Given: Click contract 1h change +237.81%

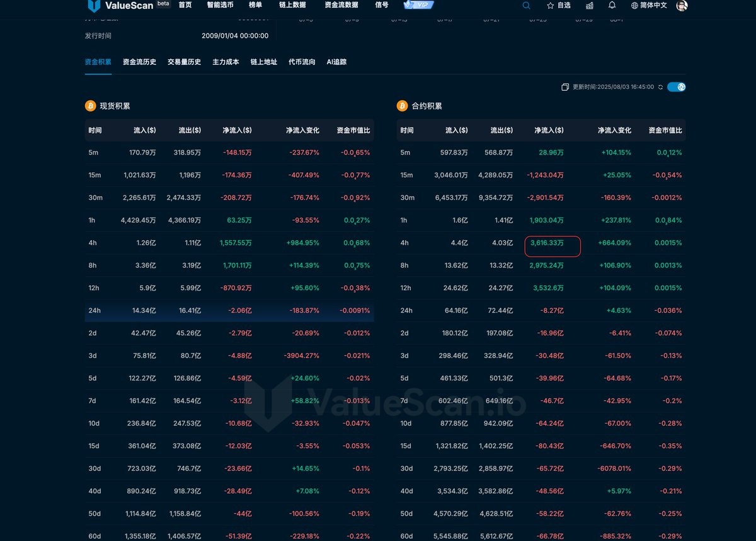Looking at the screenshot, I should coord(616,221).
